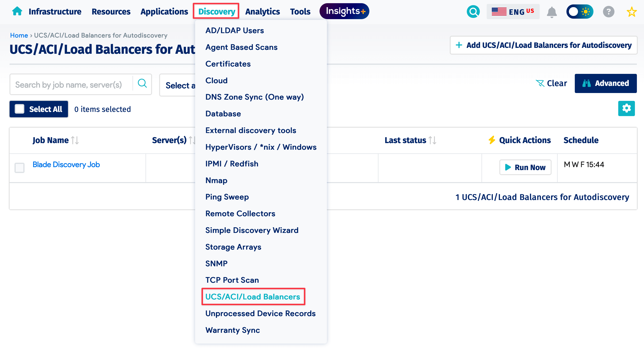The image size is (644, 348).
Task: Open the help icon
Action: 609,12
